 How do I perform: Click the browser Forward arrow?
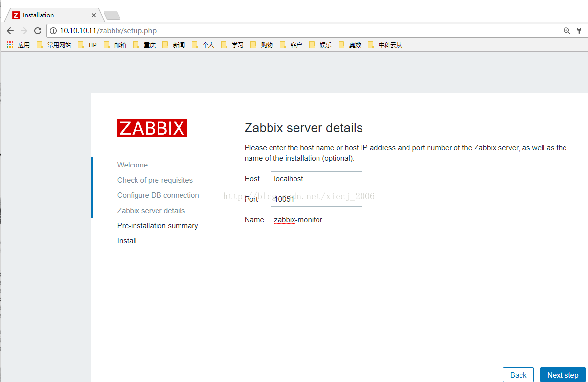pos(24,31)
